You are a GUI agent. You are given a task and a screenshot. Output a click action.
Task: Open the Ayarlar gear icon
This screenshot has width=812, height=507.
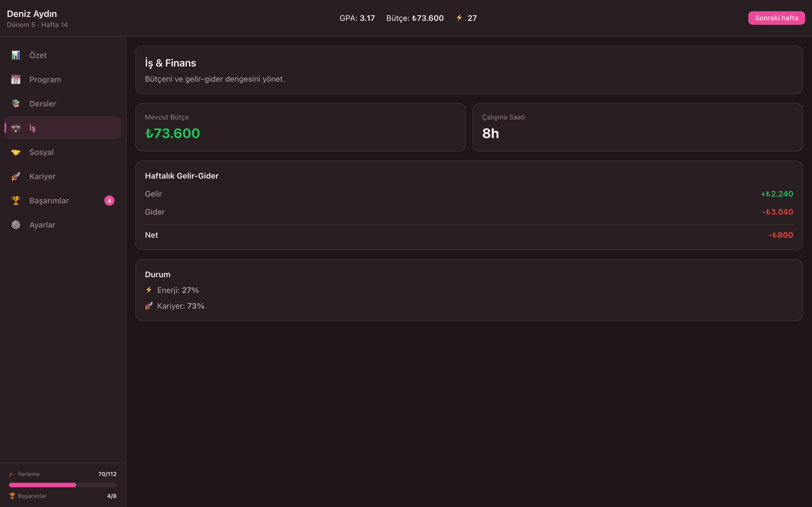tap(16, 225)
